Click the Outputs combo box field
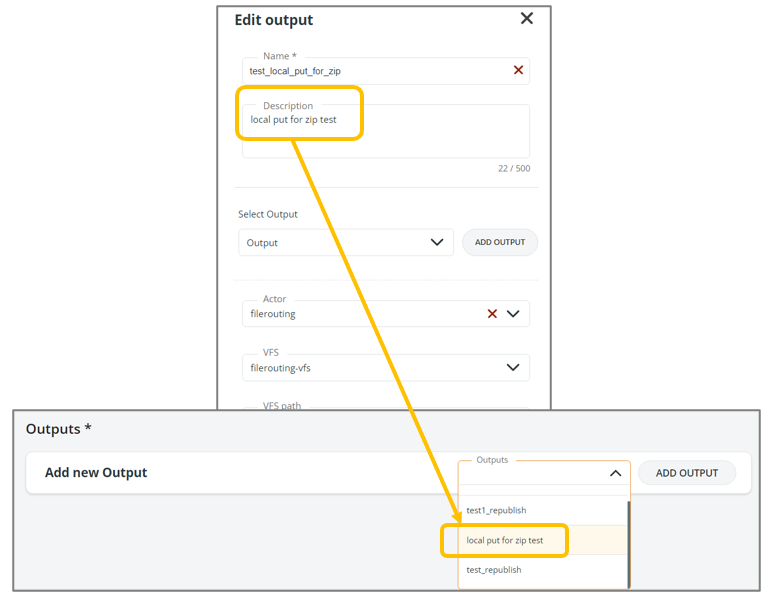 [x=530, y=474]
